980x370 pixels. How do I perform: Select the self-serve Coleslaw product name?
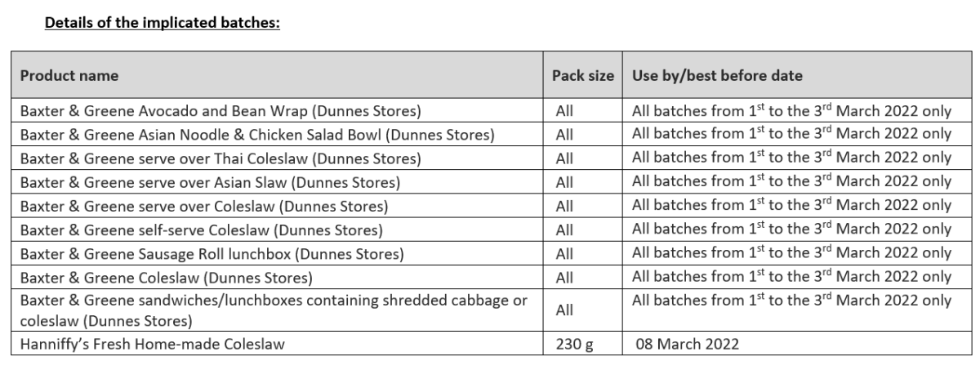(x=202, y=230)
